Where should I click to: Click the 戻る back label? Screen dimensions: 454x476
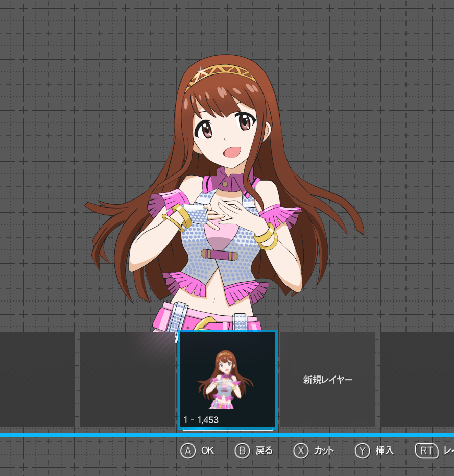click(x=264, y=450)
